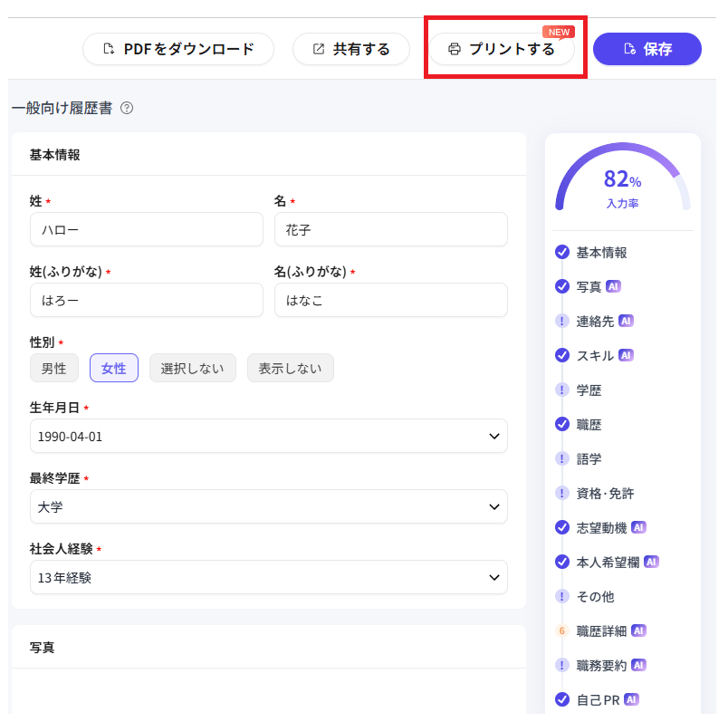The image size is (728, 722).
Task: Go to 職歴 in the progress sidebar
Action: [x=589, y=424]
